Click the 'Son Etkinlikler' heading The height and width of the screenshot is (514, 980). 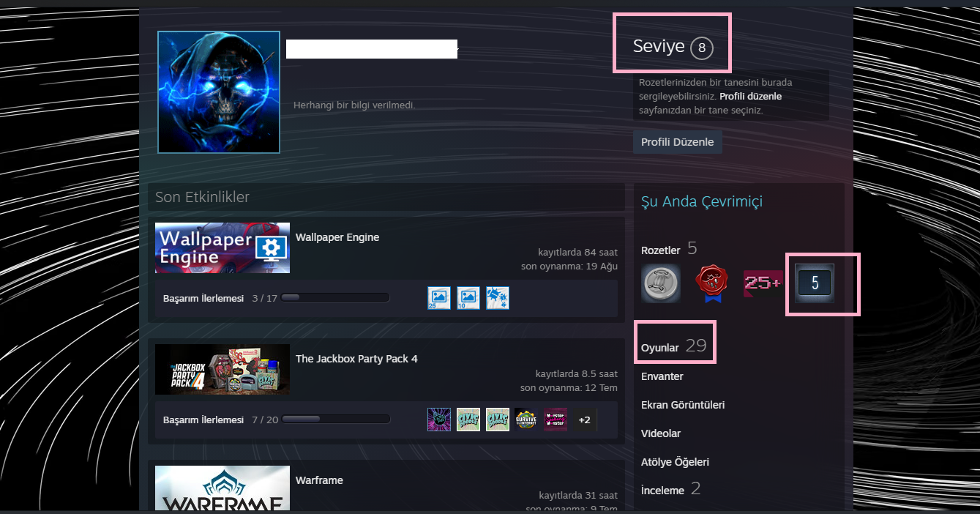click(x=202, y=198)
